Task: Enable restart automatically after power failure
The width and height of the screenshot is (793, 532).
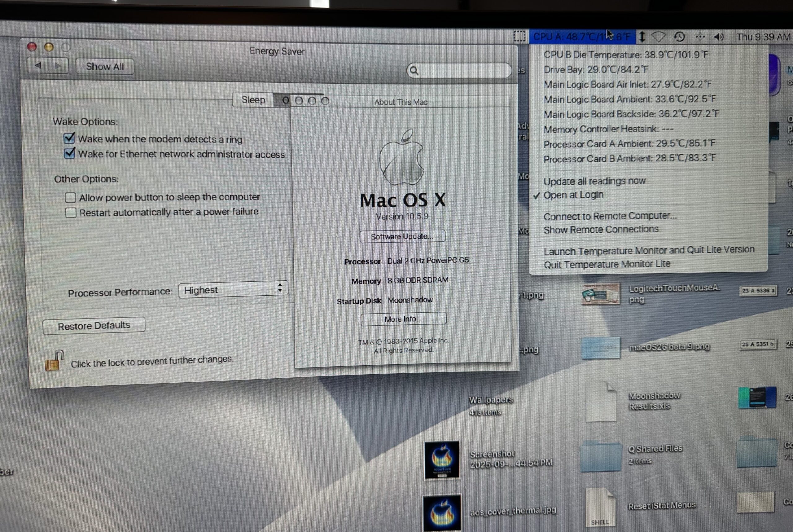Action: 71,213
